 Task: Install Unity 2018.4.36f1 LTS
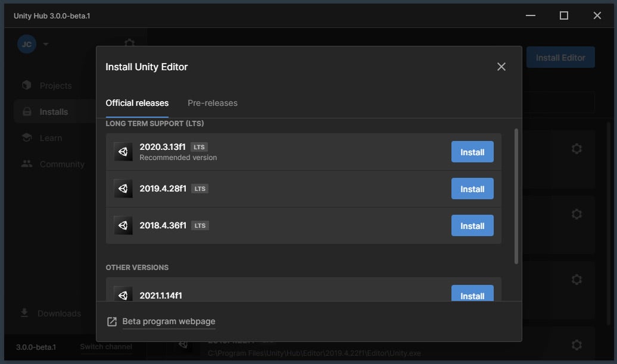(472, 225)
